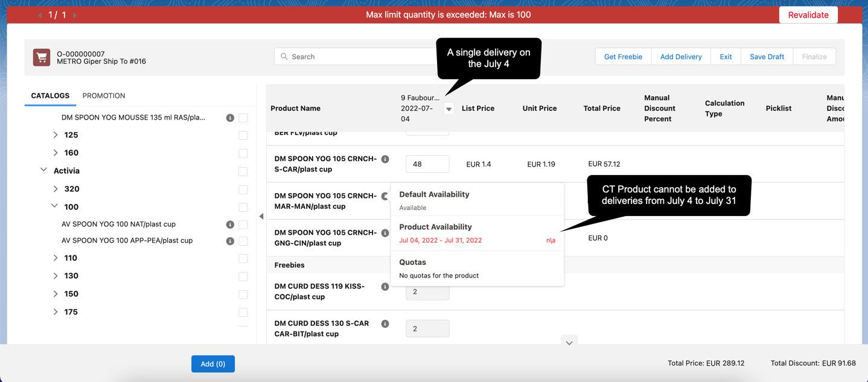Select the CATALOGS tab
The image size is (868, 382).
pyautogui.click(x=50, y=95)
